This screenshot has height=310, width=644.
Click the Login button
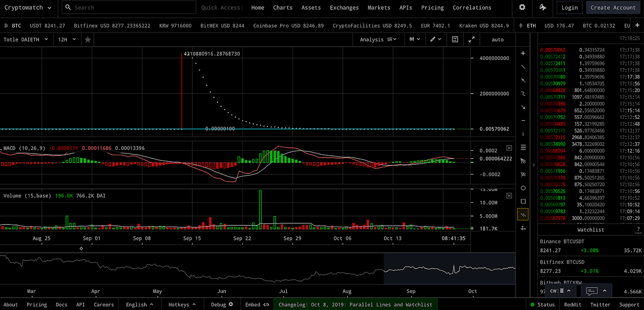coord(569,7)
